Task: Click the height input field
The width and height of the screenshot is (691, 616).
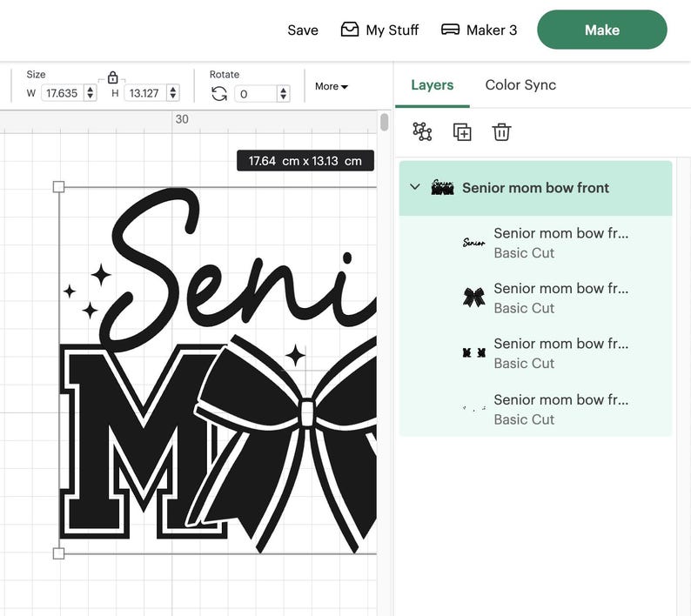Action: click(x=145, y=93)
